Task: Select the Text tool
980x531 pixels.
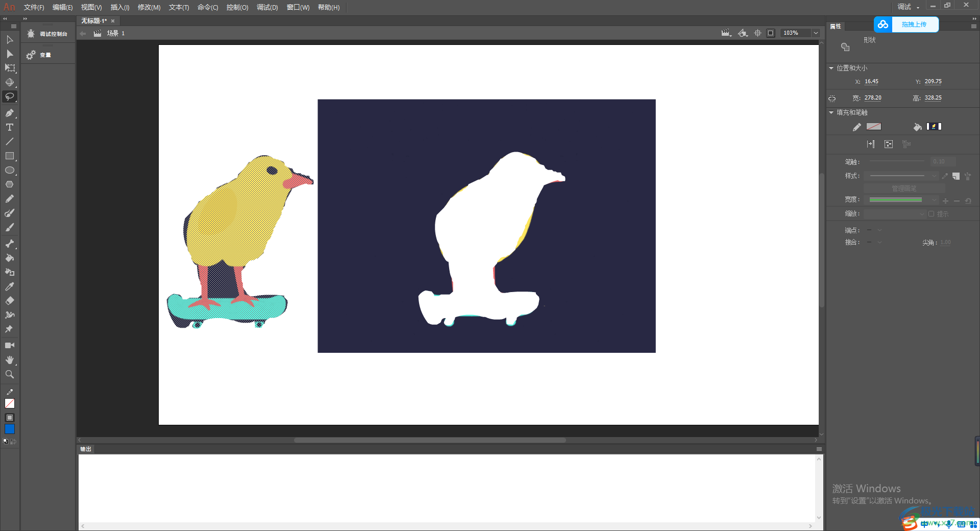Action: 10,127
